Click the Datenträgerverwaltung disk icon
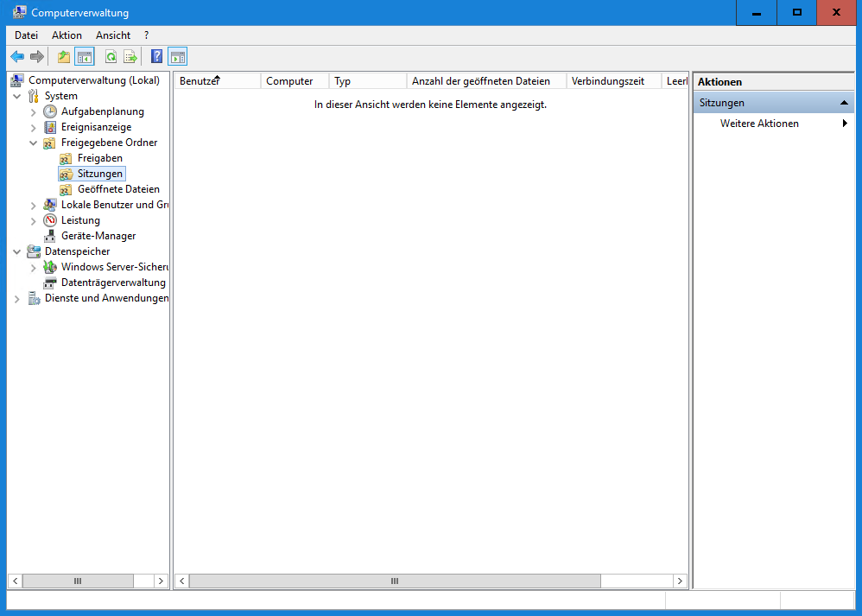The height and width of the screenshot is (616, 862). tap(50, 283)
